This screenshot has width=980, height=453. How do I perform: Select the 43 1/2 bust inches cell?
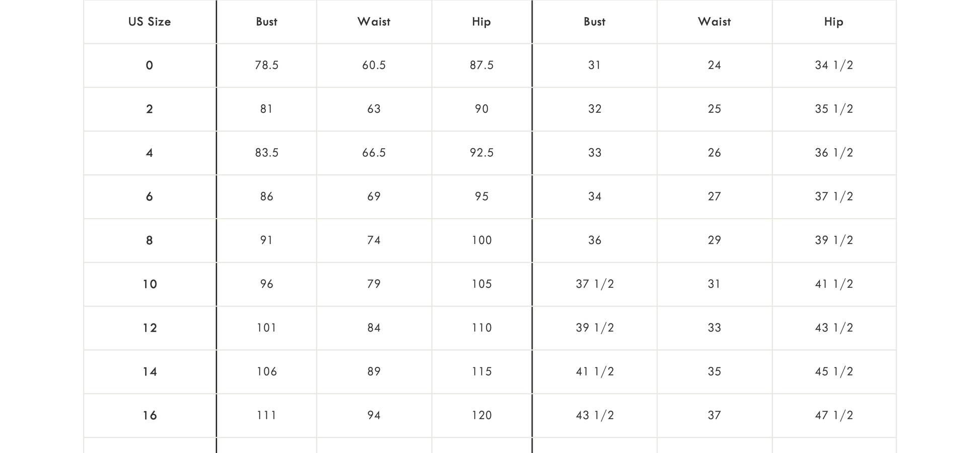(x=595, y=416)
